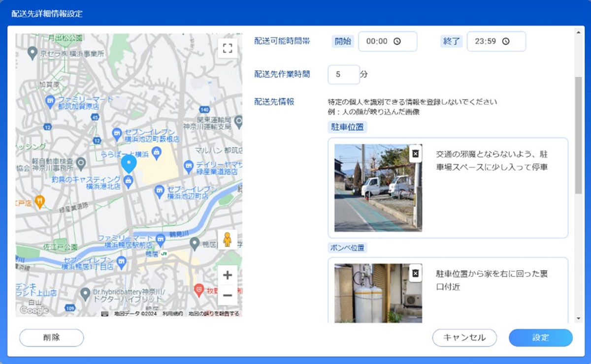Open map keyboard shortcuts icon
591x364 pixels.
[x=104, y=313]
